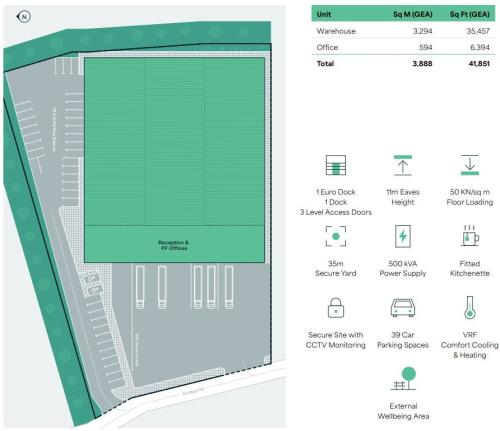Click the green warehouse area on plan
The width and height of the screenshot is (500, 431).
pyautogui.click(x=174, y=142)
